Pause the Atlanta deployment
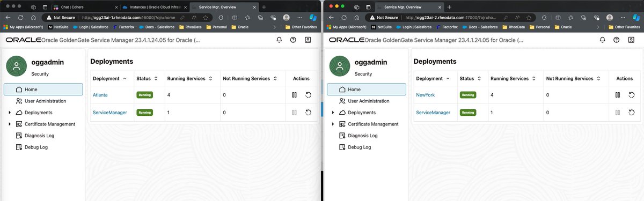The height and width of the screenshot is (201, 644). pos(294,95)
